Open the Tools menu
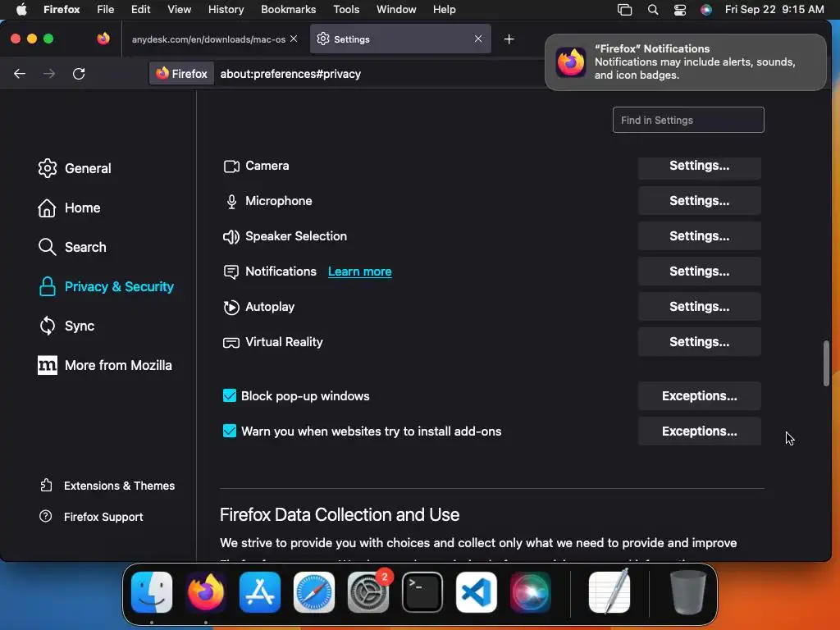 point(346,10)
